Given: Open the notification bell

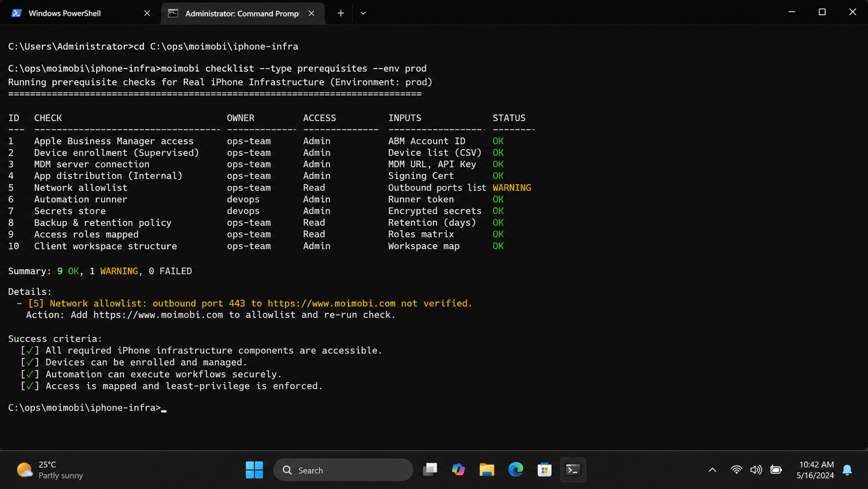Looking at the screenshot, I should click(x=847, y=470).
